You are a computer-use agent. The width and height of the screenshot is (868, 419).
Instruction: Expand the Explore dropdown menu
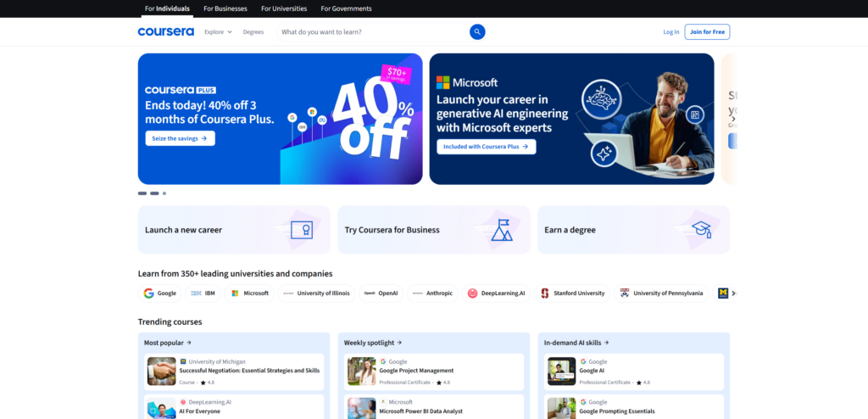click(218, 32)
